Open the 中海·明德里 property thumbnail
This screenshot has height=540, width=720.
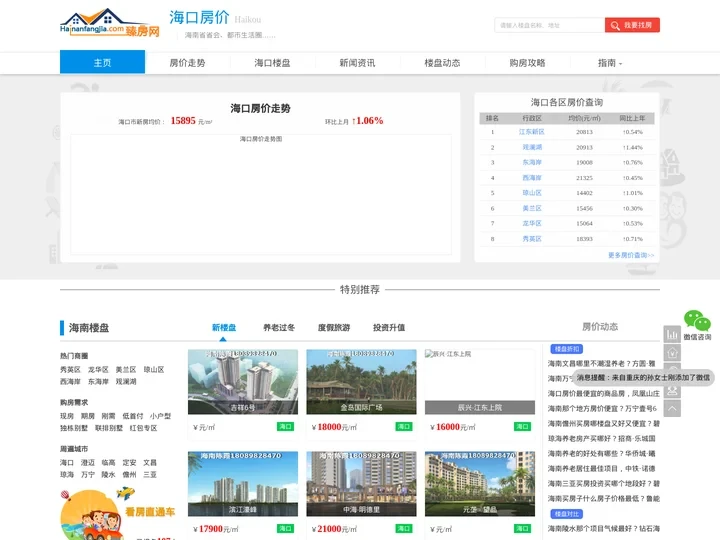pos(361,484)
